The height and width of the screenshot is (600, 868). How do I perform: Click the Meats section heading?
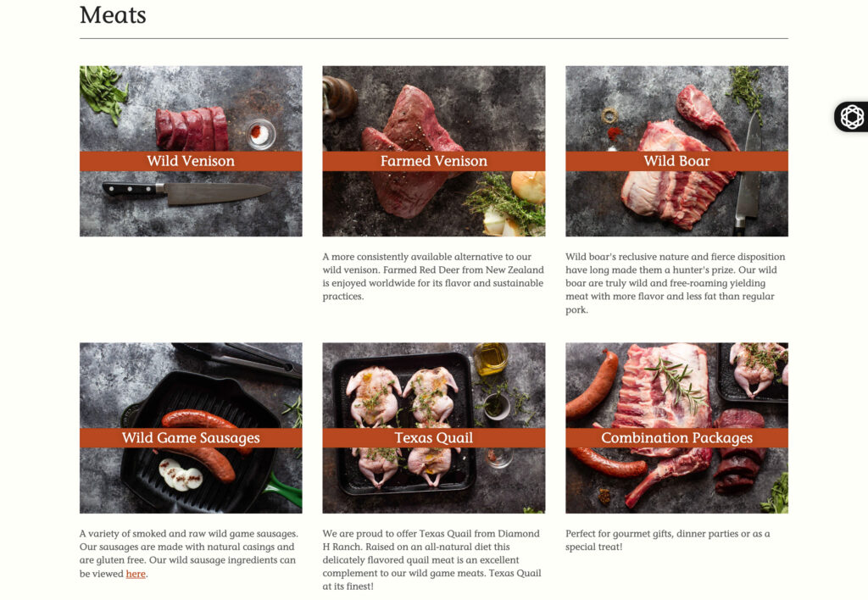point(113,15)
